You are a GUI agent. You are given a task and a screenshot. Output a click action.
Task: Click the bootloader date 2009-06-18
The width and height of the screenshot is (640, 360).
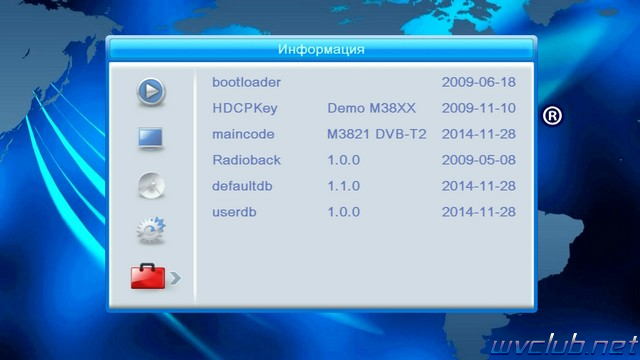coord(478,82)
